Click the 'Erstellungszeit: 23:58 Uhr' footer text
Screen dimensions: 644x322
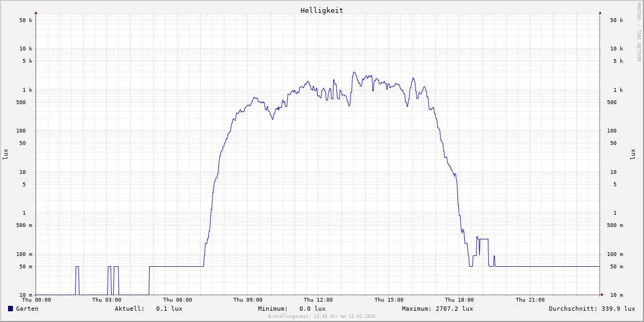pyautogui.click(x=322, y=316)
